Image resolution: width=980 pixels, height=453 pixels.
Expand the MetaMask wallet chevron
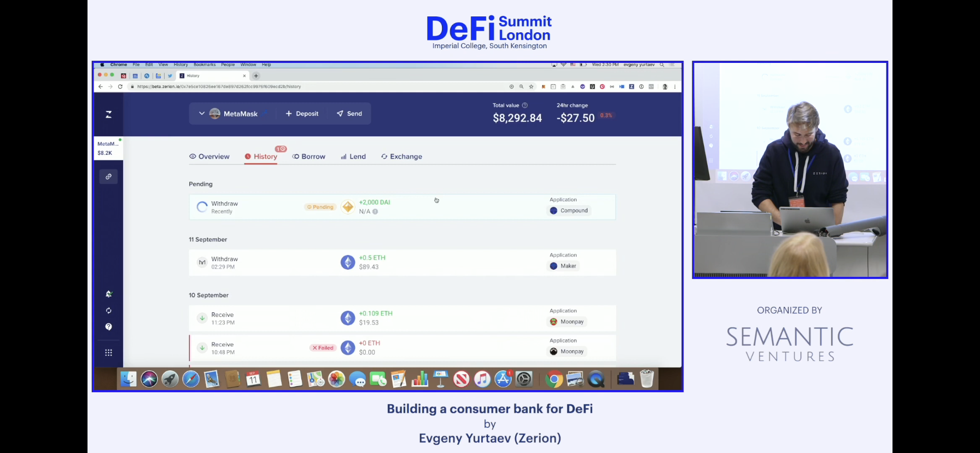(202, 113)
